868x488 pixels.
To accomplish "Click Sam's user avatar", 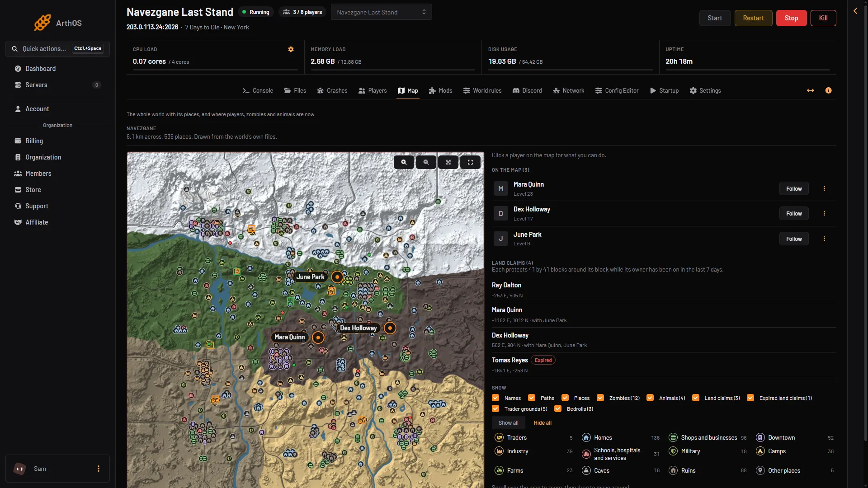I will coord(20,469).
